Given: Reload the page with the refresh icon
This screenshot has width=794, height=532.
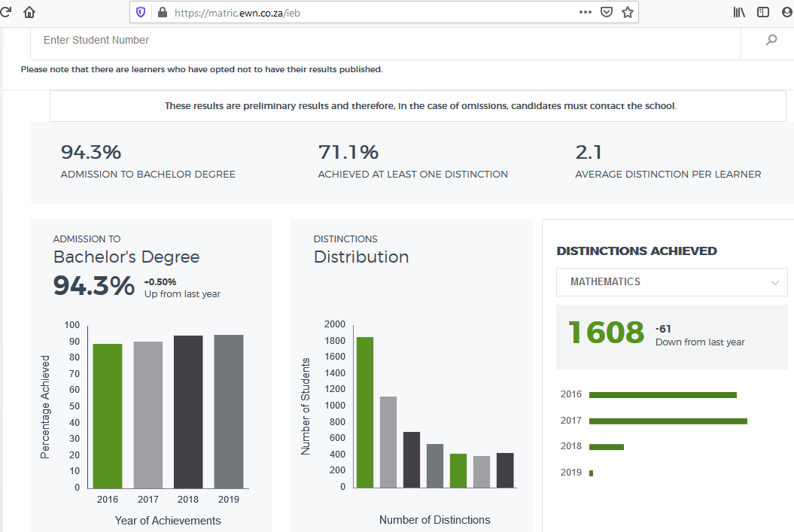Looking at the screenshot, I should (5, 12).
